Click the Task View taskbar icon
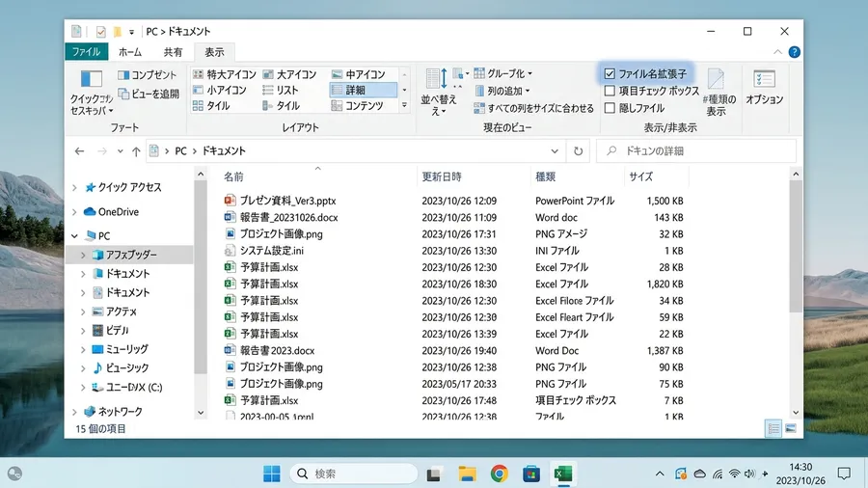868x488 pixels. pos(433,474)
